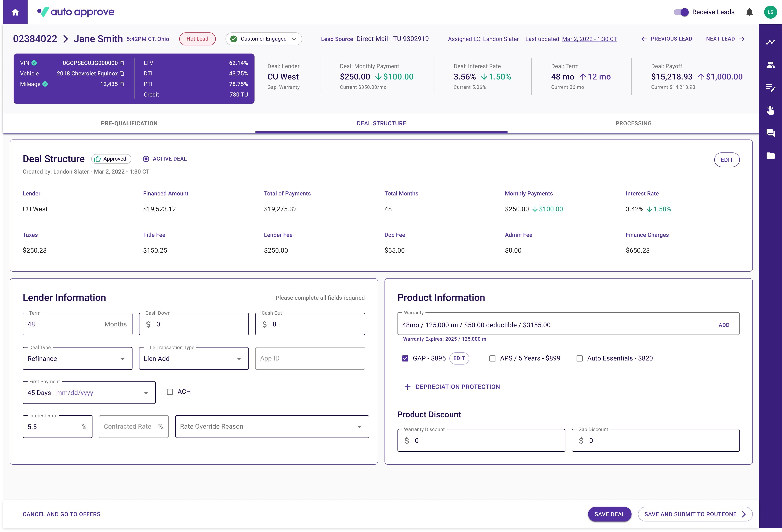Click into the Gap Discount field
The width and height of the screenshot is (782, 532).
pos(655,441)
